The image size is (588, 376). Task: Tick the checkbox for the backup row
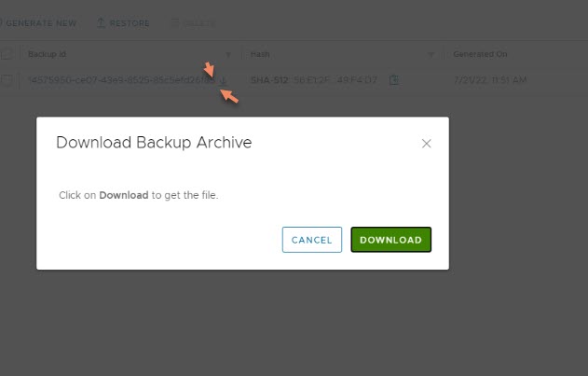click(7, 79)
